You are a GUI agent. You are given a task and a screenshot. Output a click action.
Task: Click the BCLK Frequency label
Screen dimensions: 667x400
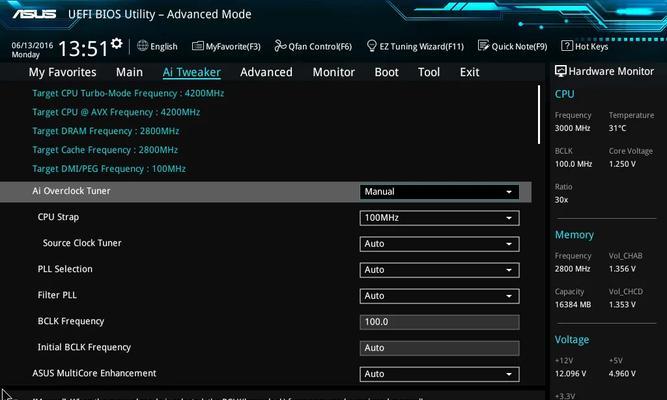(x=71, y=321)
